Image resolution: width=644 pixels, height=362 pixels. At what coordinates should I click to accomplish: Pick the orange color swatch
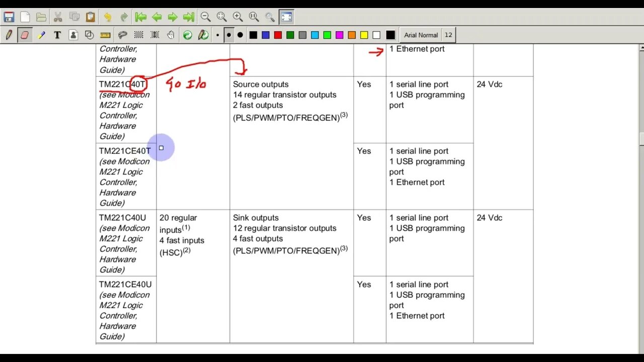352,35
